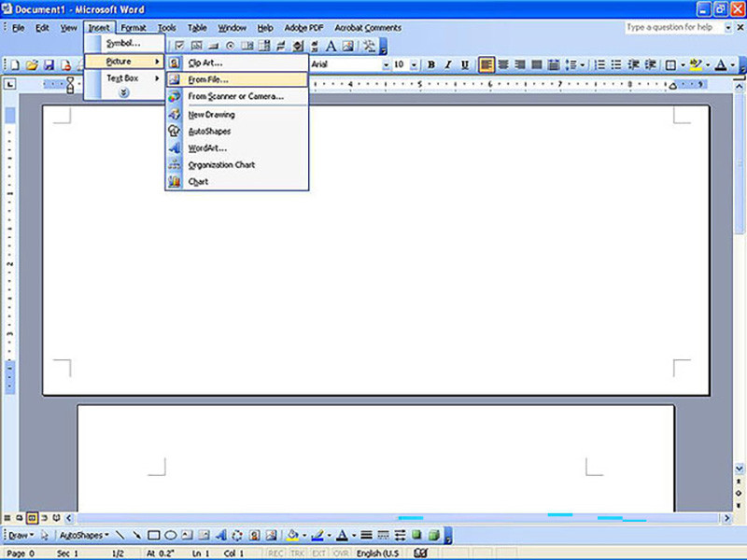Viewport: 747px width, 560px height.
Task: Click the Checkbox form field icon
Action: click(x=179, y=46)
